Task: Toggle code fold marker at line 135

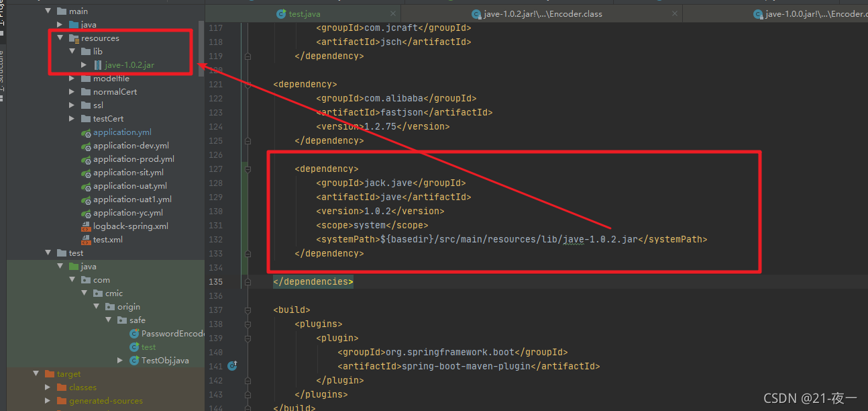Action: tap(248, 282)
